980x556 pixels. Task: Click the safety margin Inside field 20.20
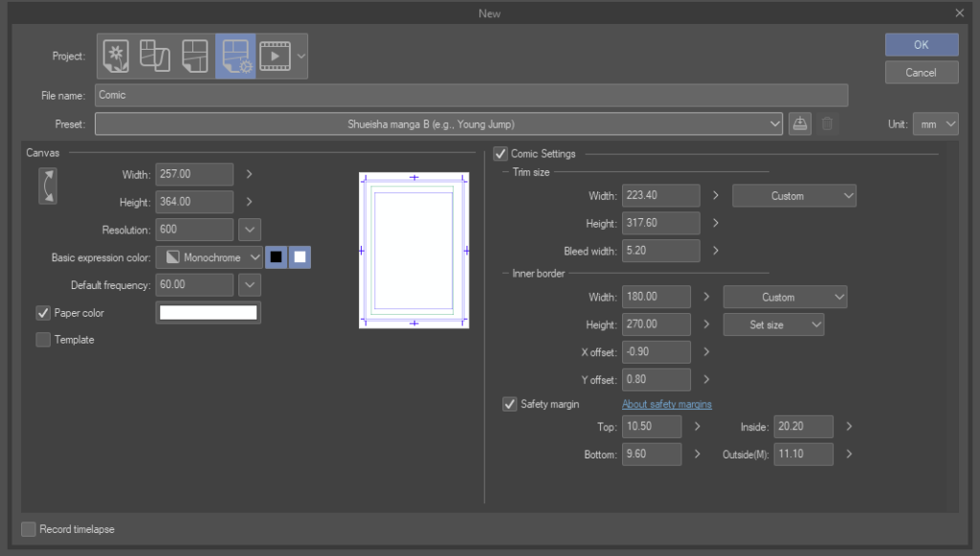(803, 427)
